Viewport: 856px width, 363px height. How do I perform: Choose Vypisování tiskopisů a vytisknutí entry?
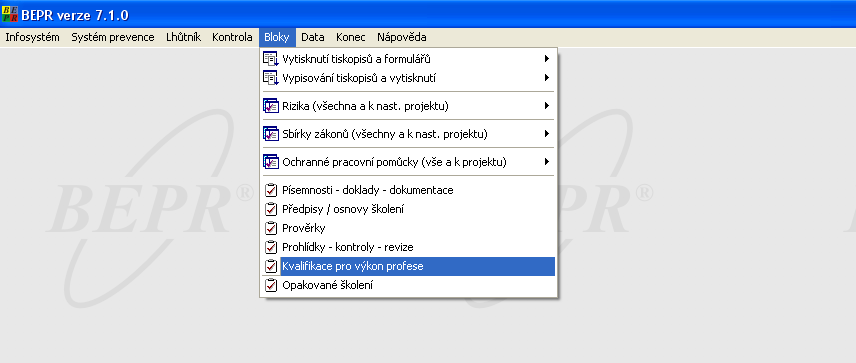(x=408, y=78)
